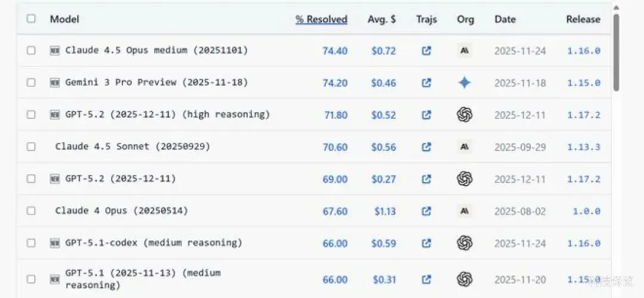Click NEW badge beside Gemini 3 Pro Preview
Viewport: 644px width, 298px height.
[x=55, y=82]
